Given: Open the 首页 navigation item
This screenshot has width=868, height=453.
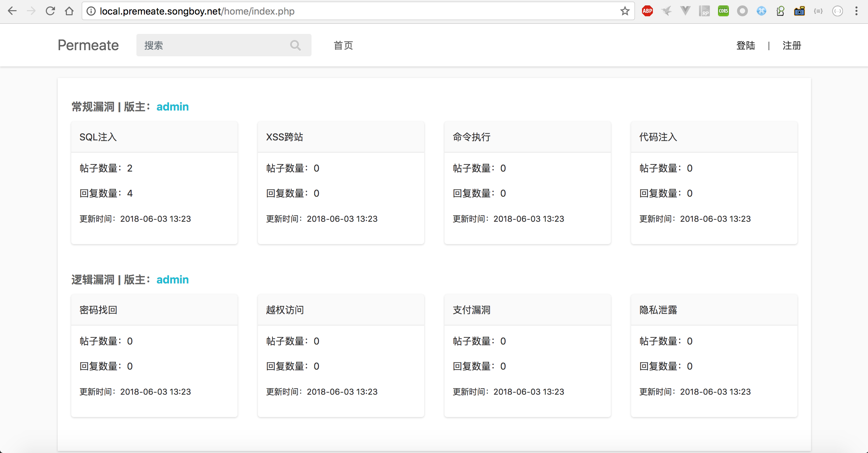Looking at the screenshot, I should [343, 45].
